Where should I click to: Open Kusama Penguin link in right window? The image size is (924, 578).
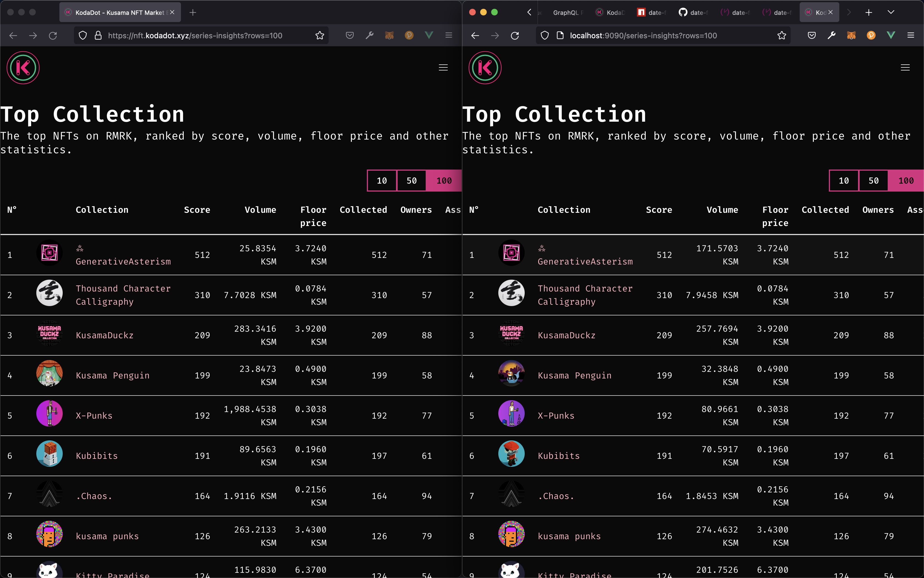575,375
